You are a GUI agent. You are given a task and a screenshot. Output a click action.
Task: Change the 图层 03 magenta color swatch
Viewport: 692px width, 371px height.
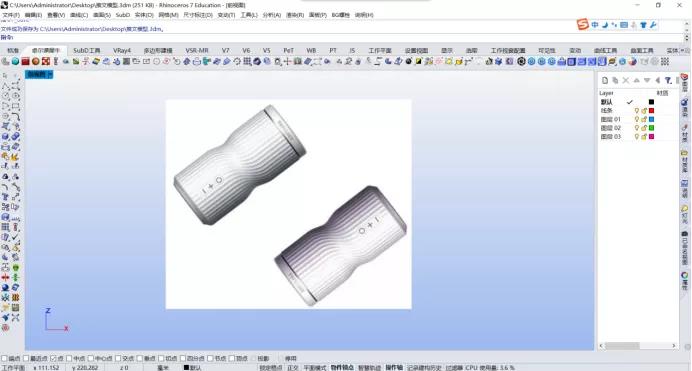tap(651, 136)
